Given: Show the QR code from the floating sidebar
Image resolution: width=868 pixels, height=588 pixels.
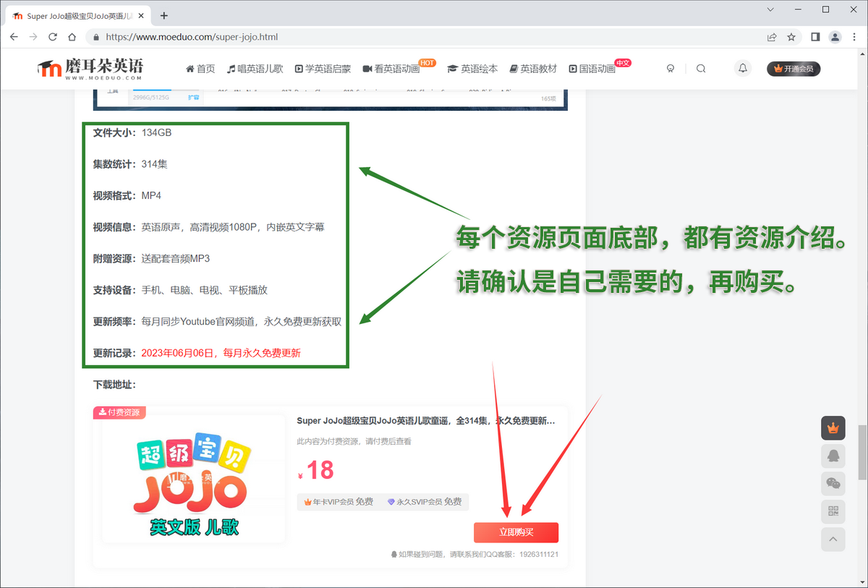Looking at the screenshot, I should coord(833,511).
